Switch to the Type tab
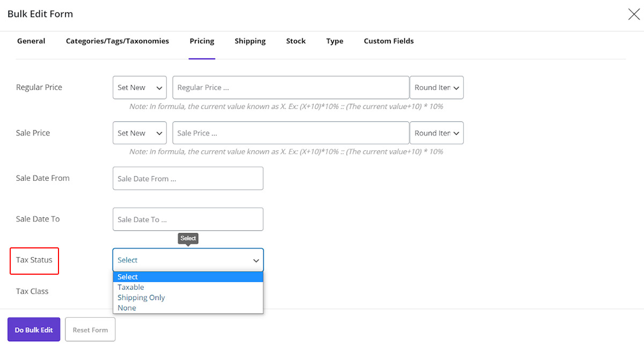644x345 pixels. coord(334,41)
